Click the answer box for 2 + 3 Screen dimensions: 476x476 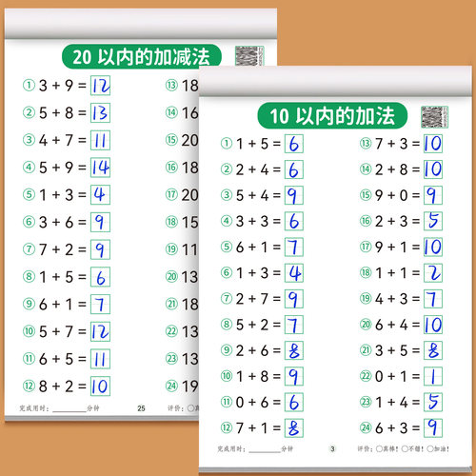(433, 221)
